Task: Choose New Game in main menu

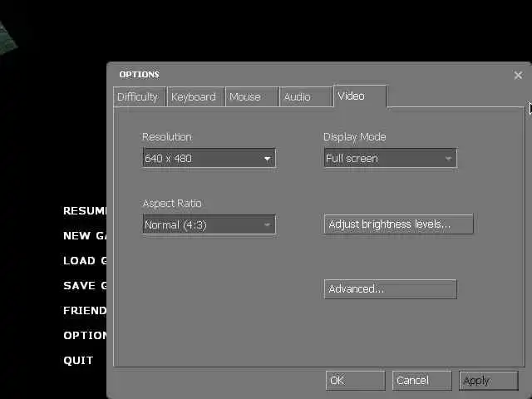Action: click(x=85, y=235)
